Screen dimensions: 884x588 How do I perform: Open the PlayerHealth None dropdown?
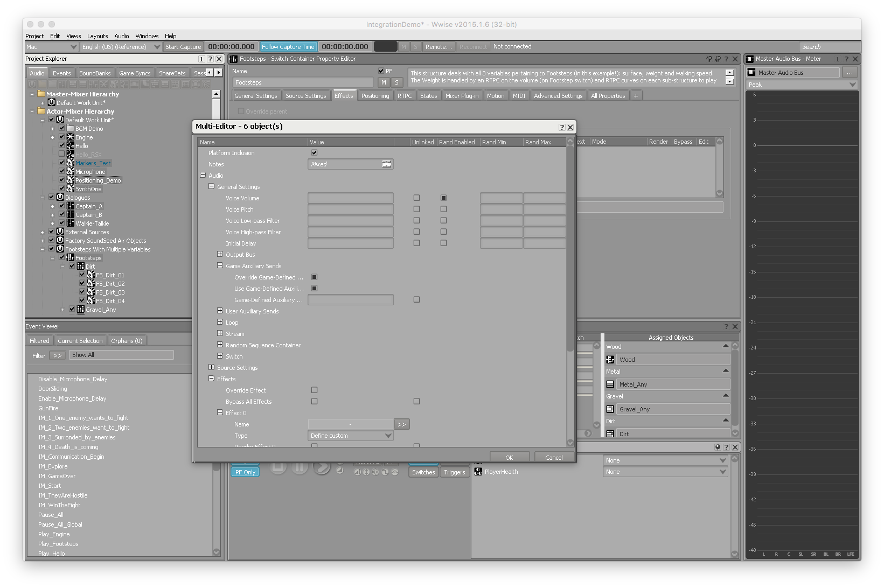[x=665, y=472]
